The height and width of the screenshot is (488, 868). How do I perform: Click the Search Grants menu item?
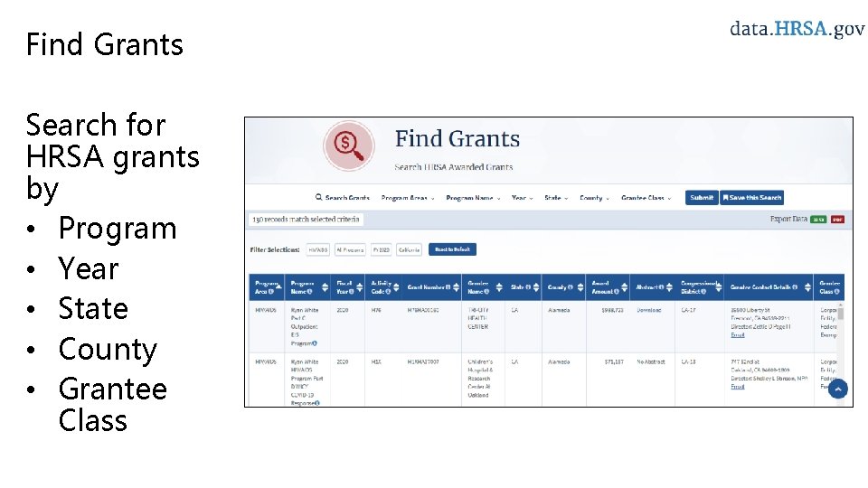click(342, 198)
